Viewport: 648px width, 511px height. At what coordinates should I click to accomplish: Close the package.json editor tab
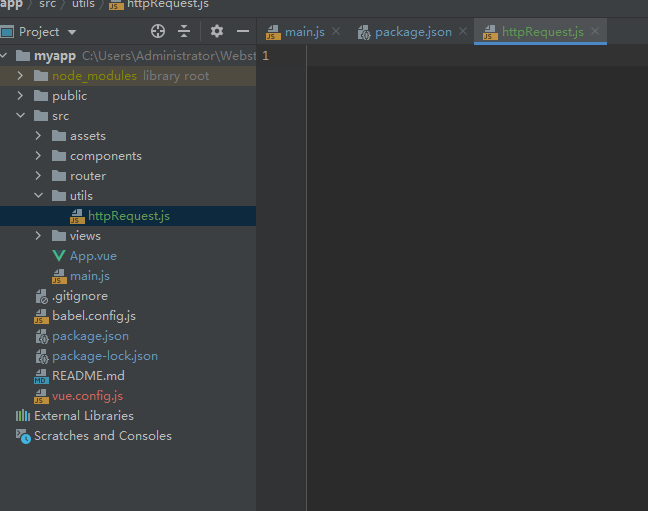tap(463, 32)
